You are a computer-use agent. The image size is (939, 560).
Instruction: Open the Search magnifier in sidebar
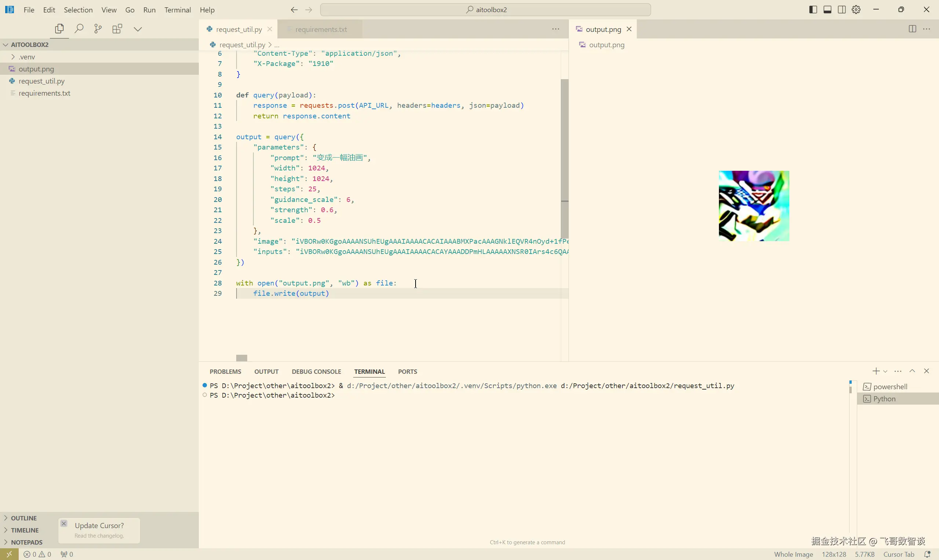pyautogui.click(x=79, y=29)
